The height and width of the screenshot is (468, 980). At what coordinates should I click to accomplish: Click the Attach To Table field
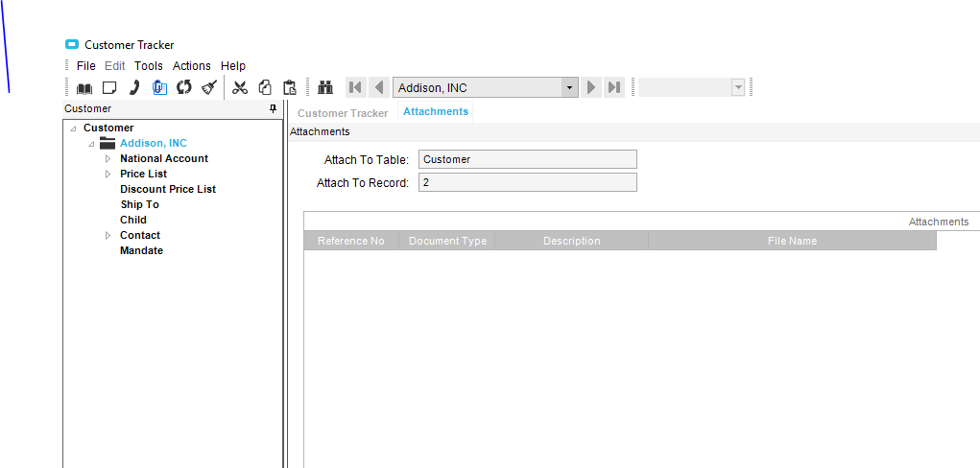[528, 159]
